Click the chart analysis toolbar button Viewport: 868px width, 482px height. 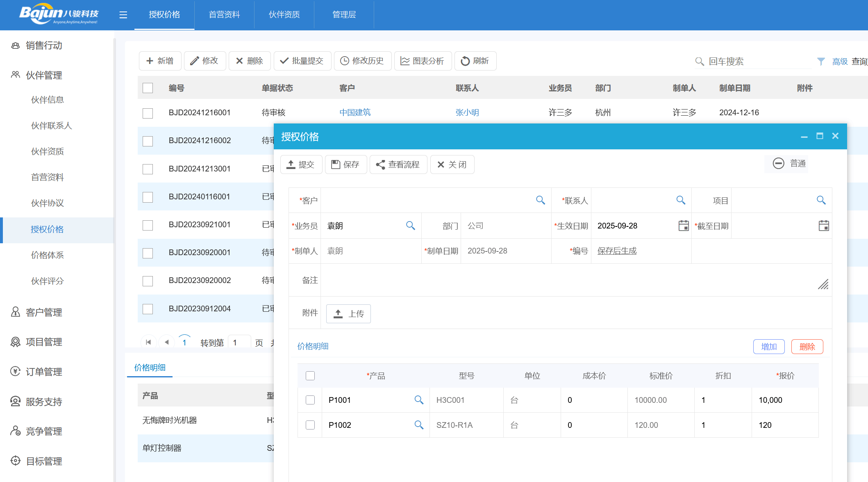tap(423, 61)
